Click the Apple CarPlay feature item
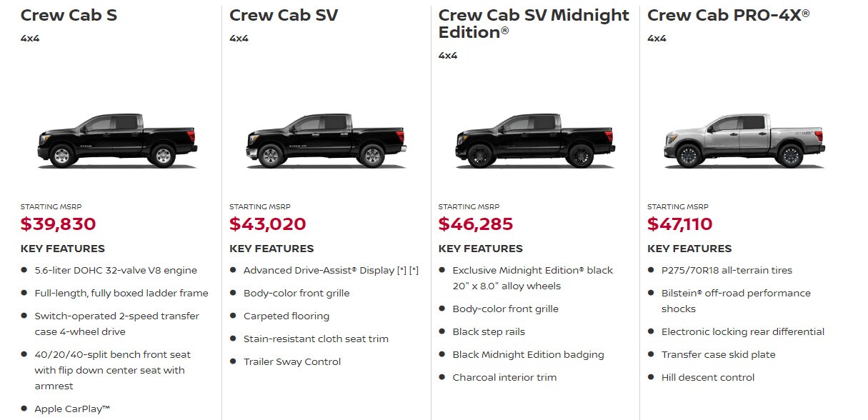 point(72,409)
